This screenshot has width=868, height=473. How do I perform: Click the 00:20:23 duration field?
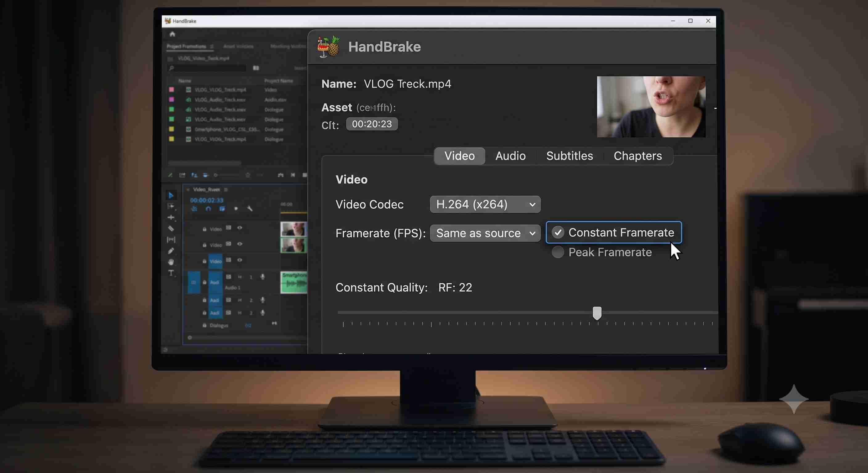[x=372, y=124]
